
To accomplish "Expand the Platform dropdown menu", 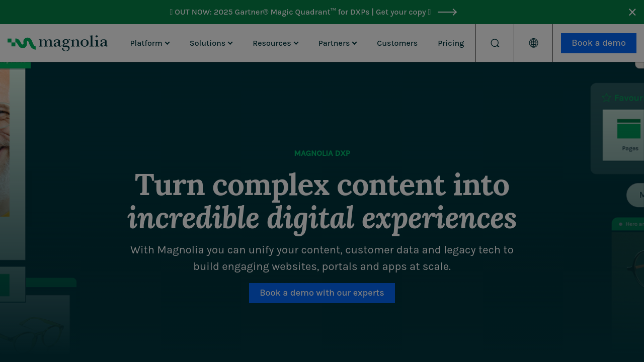I will click(149, 43).
